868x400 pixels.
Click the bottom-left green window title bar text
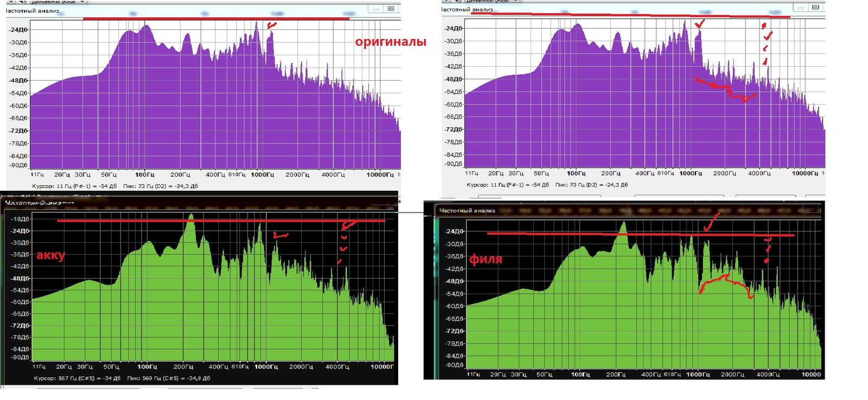(x=40, y=203)
